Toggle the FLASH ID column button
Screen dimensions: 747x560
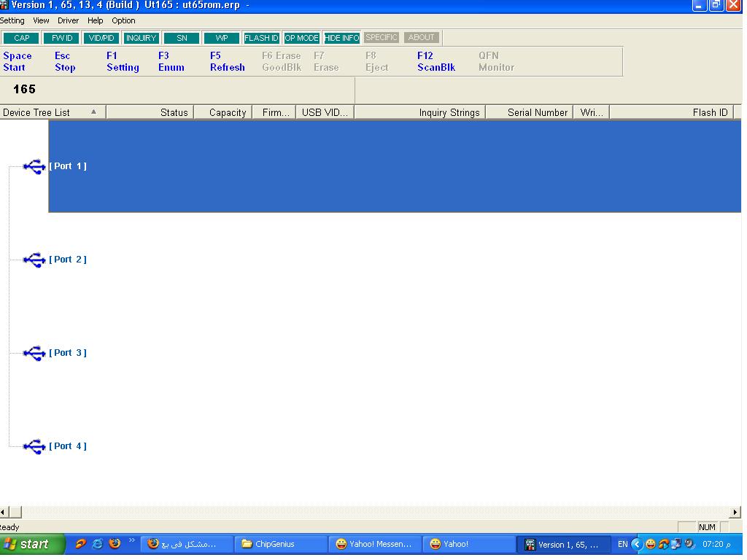(x=261, y=38)
